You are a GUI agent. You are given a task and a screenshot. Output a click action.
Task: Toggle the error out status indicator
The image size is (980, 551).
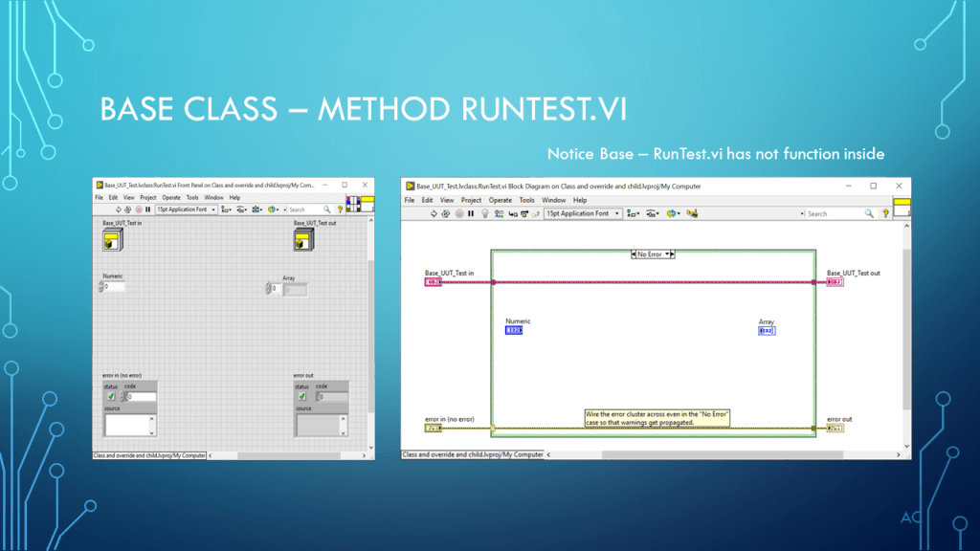301,396
